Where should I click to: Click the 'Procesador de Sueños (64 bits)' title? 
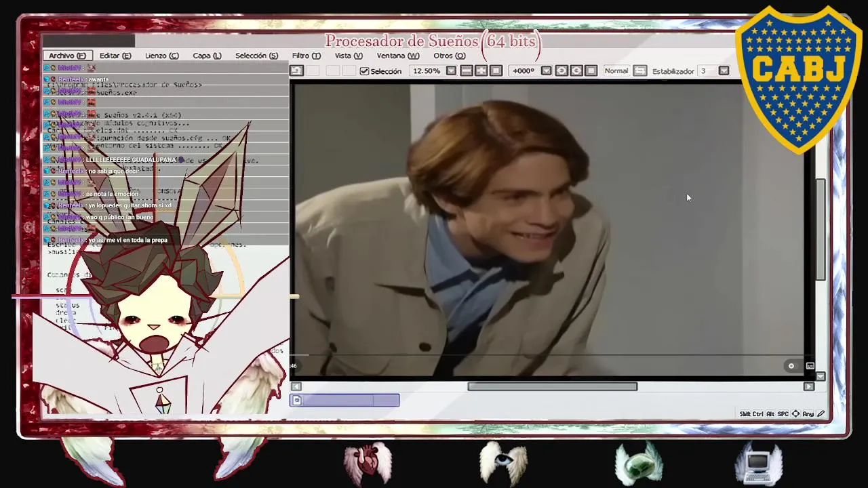point(433,41)
